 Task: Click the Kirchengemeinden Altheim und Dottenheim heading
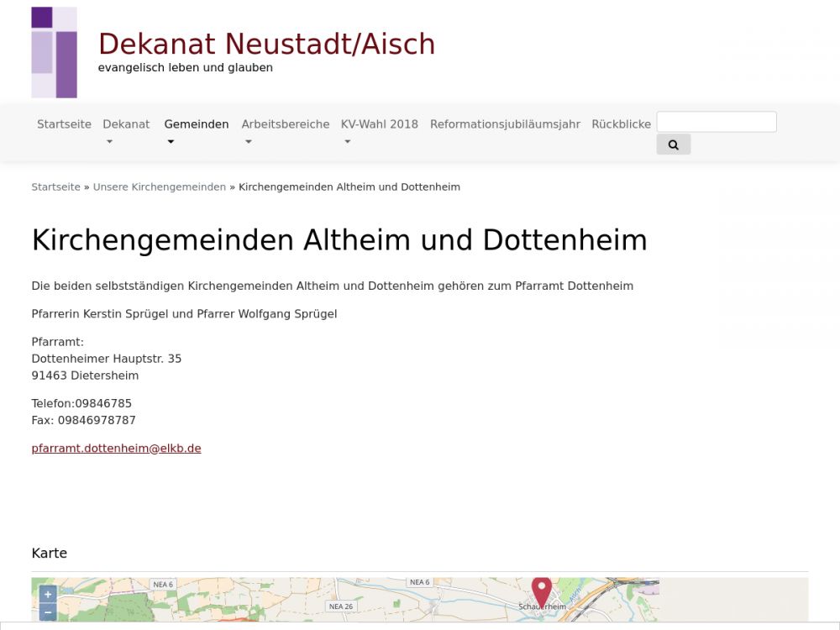point(339,240)
